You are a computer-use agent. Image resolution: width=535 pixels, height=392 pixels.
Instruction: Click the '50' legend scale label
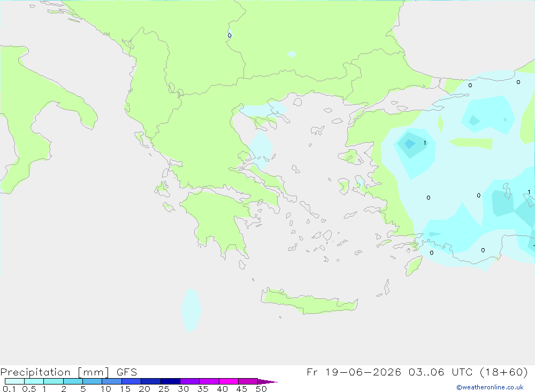(261, 389)
